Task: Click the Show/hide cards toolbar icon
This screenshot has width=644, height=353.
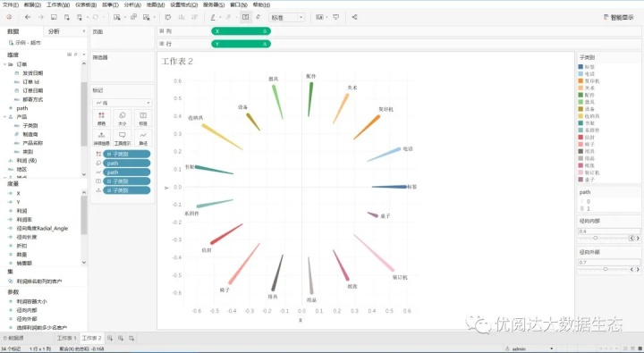Action: [319, 17]
